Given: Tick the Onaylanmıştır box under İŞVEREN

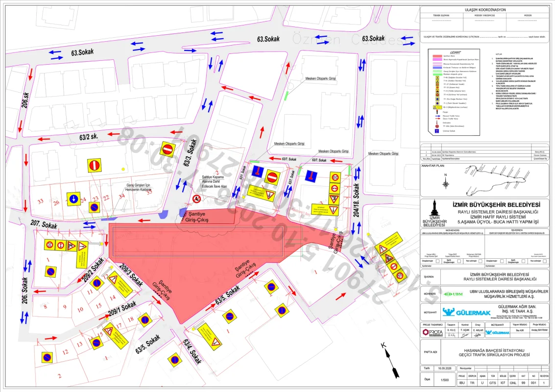Looking at the screenshot, I should (502, 261).
